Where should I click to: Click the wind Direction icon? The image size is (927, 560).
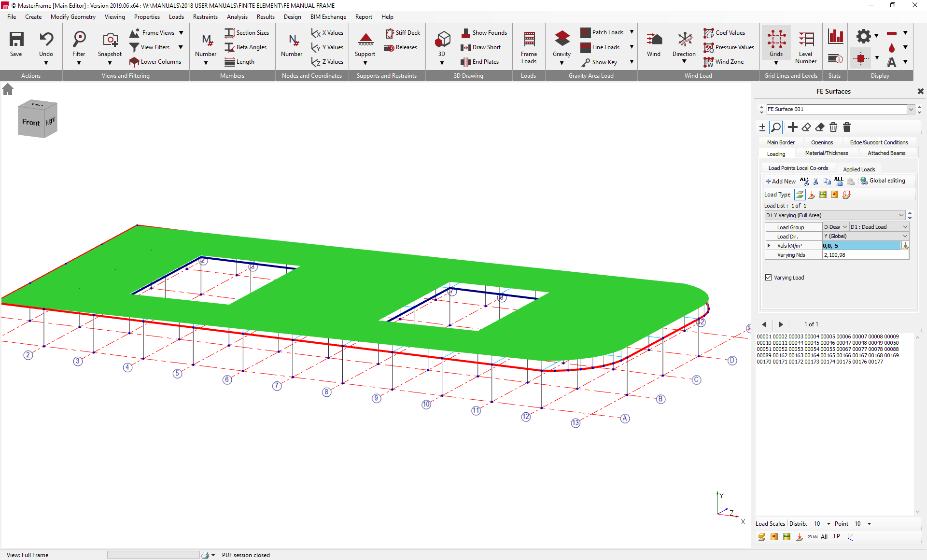[685, 39]
